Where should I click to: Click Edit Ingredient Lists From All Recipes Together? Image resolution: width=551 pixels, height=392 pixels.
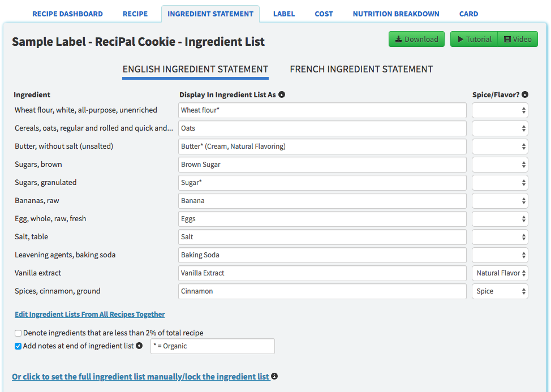point(89,314)
